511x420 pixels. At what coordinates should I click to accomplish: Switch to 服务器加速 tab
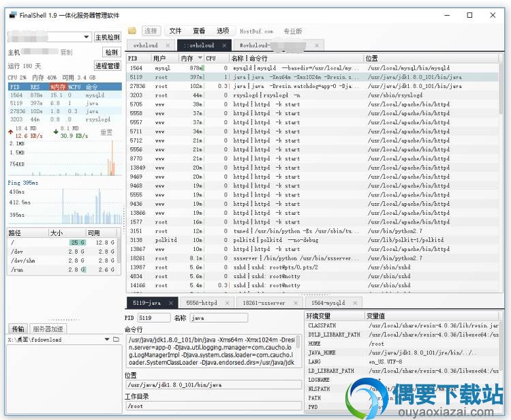(48, 329)
